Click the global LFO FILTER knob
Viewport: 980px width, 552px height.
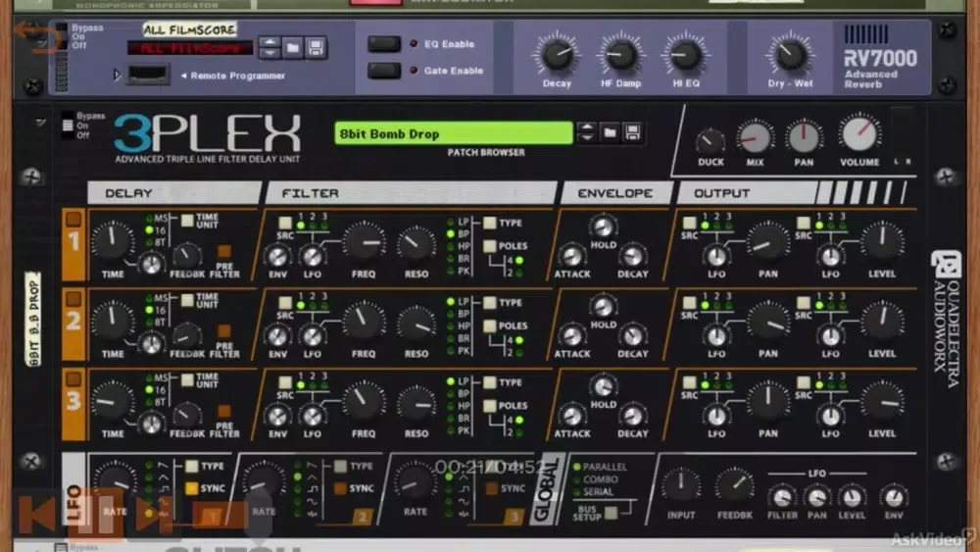coord(782,498)
